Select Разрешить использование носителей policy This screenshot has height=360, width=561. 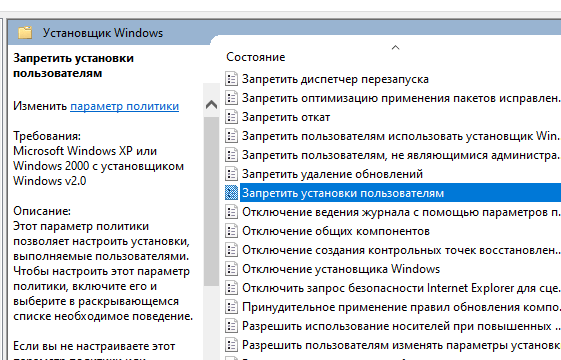401,326
